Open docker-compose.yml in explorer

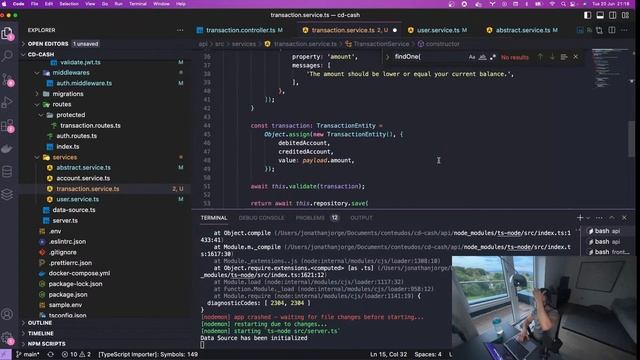79,273
